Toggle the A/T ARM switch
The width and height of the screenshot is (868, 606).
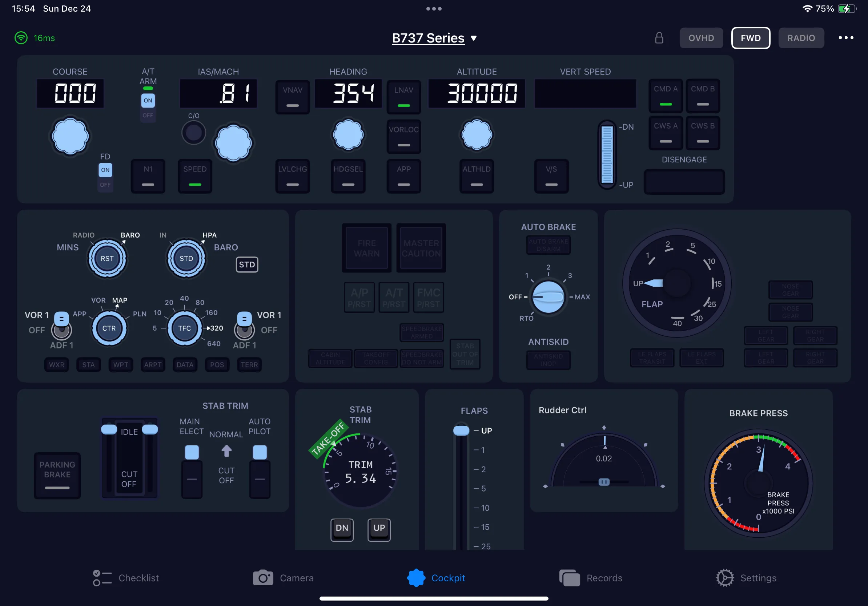(148, 107)
